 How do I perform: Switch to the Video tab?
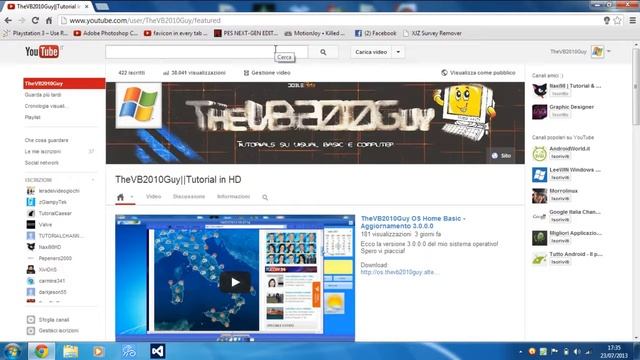coord(153,197)
